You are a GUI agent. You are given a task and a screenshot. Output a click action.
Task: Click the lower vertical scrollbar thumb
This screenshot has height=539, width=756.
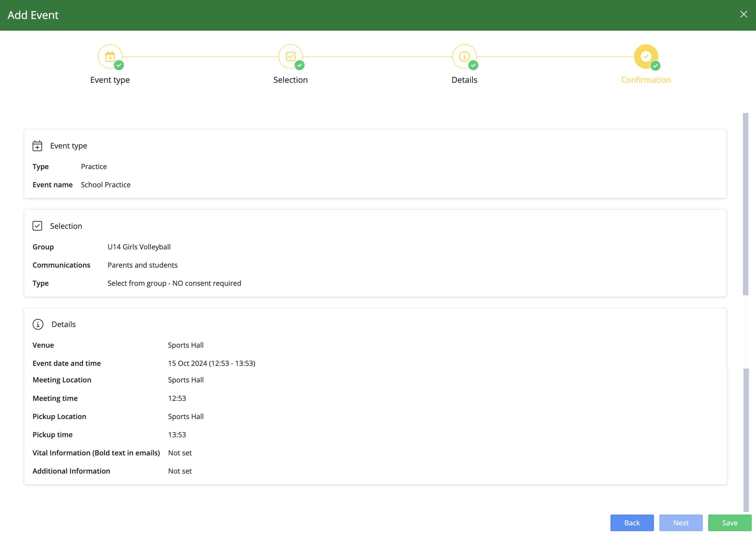(x=746, y=440)
